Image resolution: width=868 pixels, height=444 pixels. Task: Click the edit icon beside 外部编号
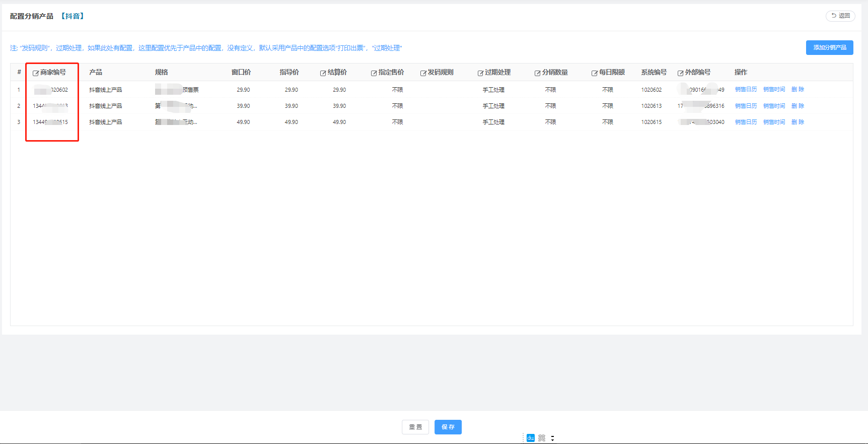680,73
